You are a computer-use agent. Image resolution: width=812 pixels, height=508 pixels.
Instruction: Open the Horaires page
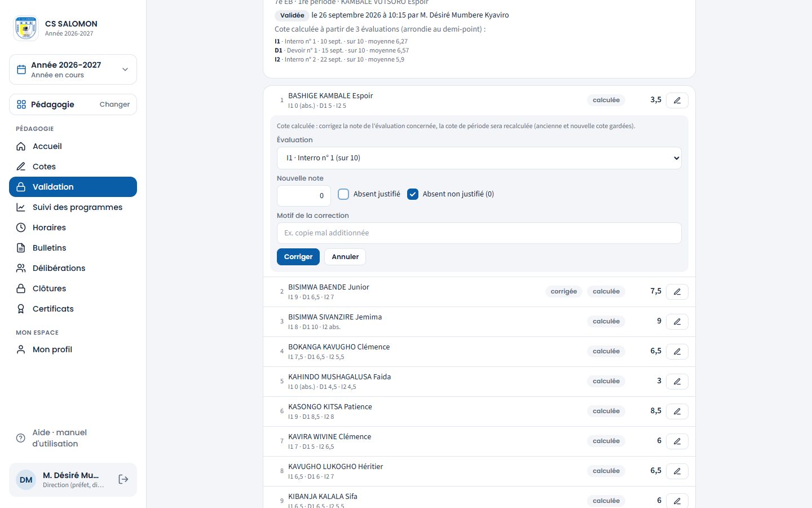(x=73, y=227)
